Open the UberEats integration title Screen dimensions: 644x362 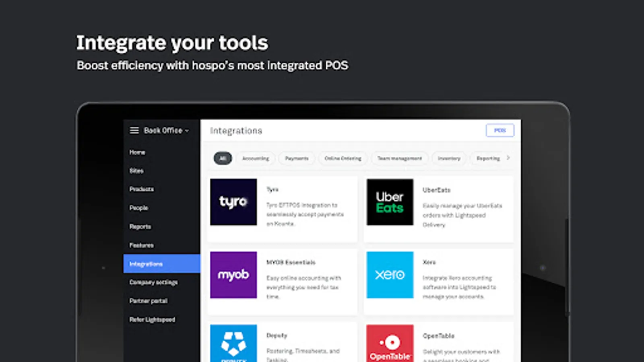(x=436, y=190)
